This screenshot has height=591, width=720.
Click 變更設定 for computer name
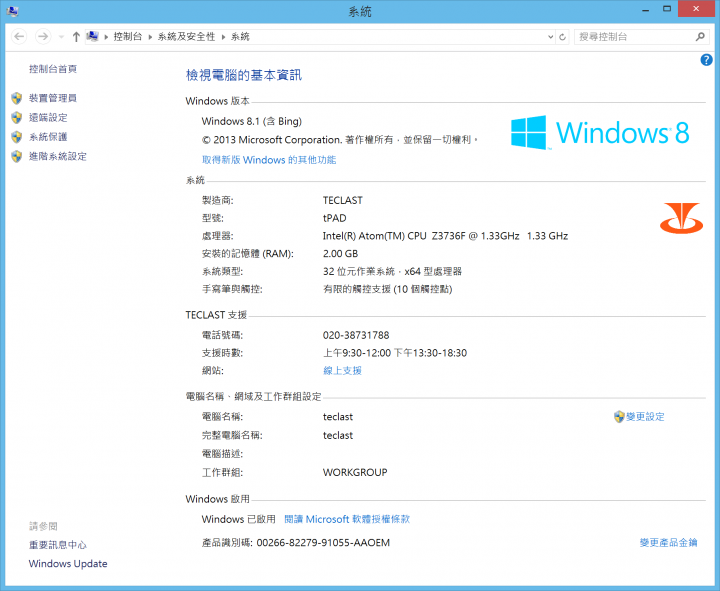coord(645,417)
